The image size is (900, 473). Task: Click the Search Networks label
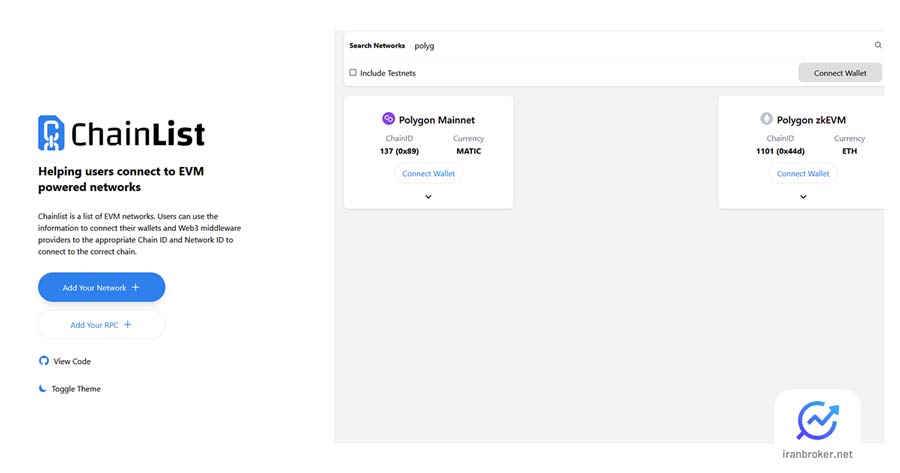click(x=377, y=45)
